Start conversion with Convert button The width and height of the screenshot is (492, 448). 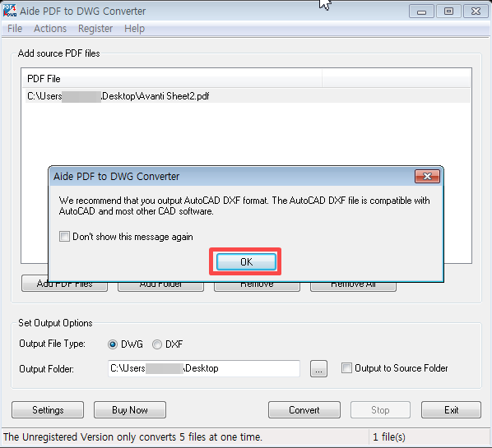coord(304,409)
